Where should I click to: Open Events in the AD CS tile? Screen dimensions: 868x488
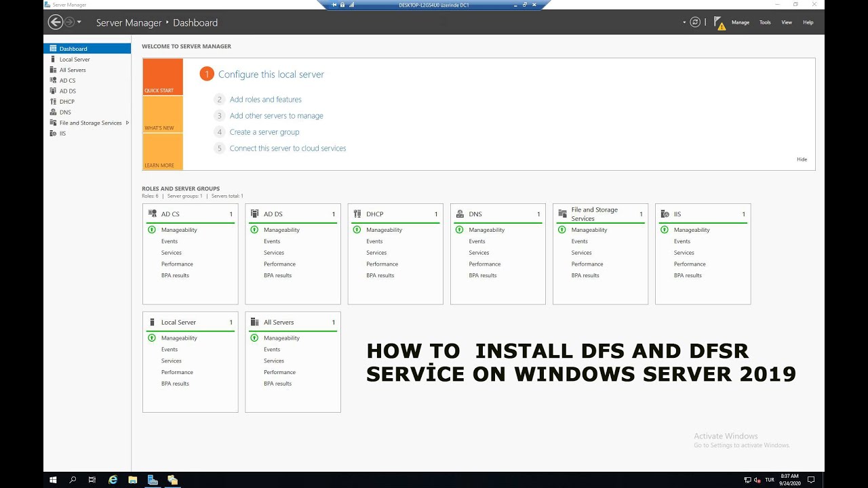pyautogui.click(x=170, y=241)
